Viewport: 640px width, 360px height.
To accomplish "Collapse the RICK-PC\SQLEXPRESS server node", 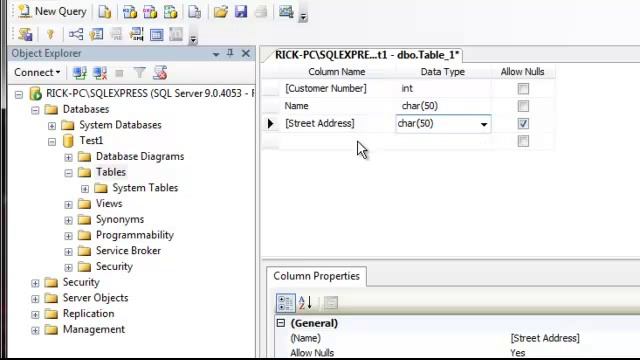I will coord(19,95).
